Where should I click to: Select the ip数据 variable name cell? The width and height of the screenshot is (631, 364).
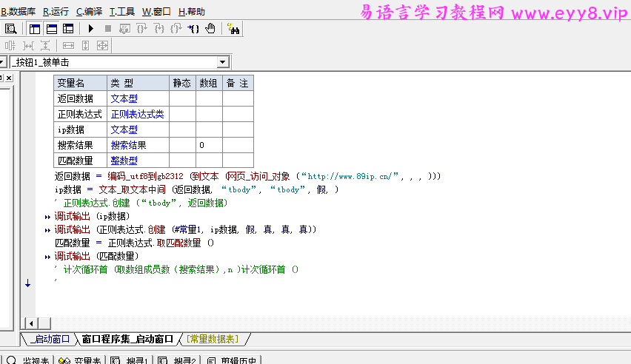click(x=80, y=129)
